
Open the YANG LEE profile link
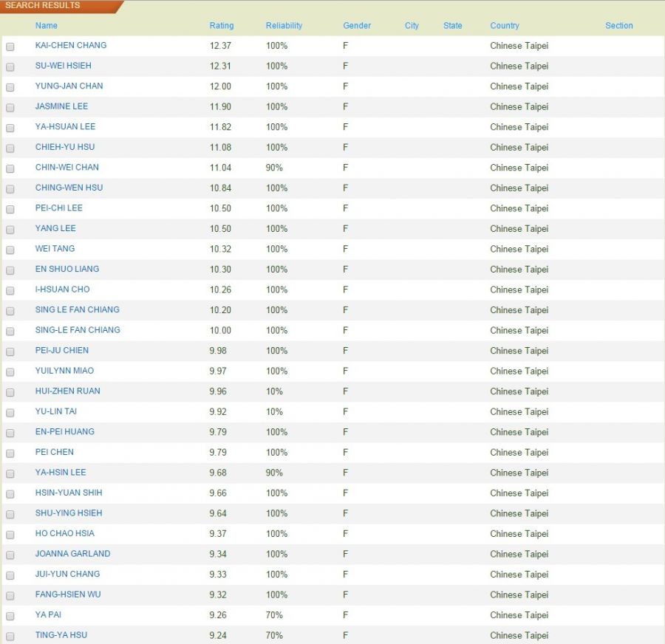tap(55, 228)
